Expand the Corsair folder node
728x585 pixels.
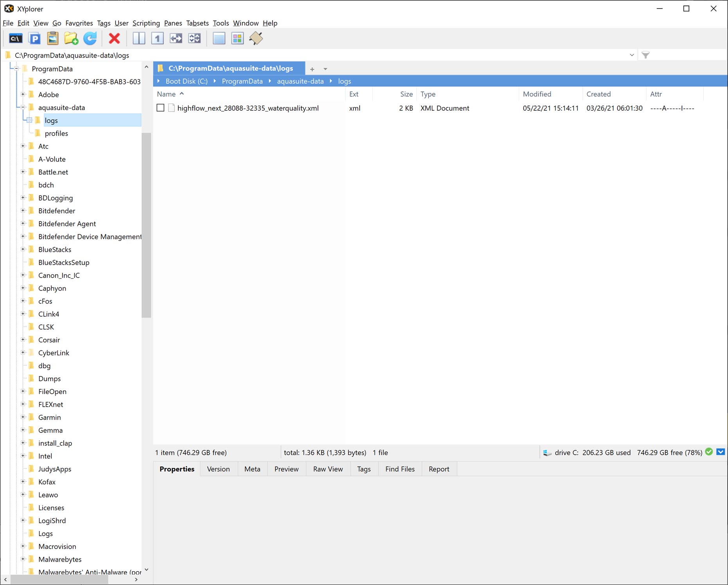(x=23, y=339)
